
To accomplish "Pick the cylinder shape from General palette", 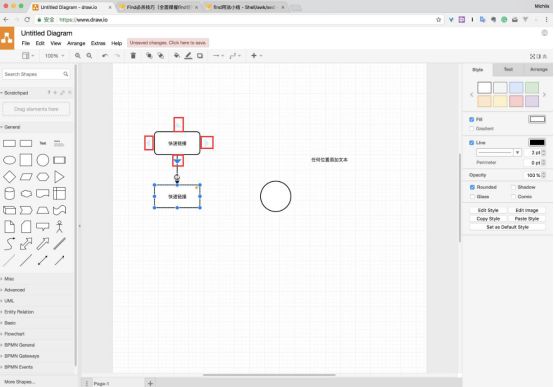I will click(x=9, y=193).
